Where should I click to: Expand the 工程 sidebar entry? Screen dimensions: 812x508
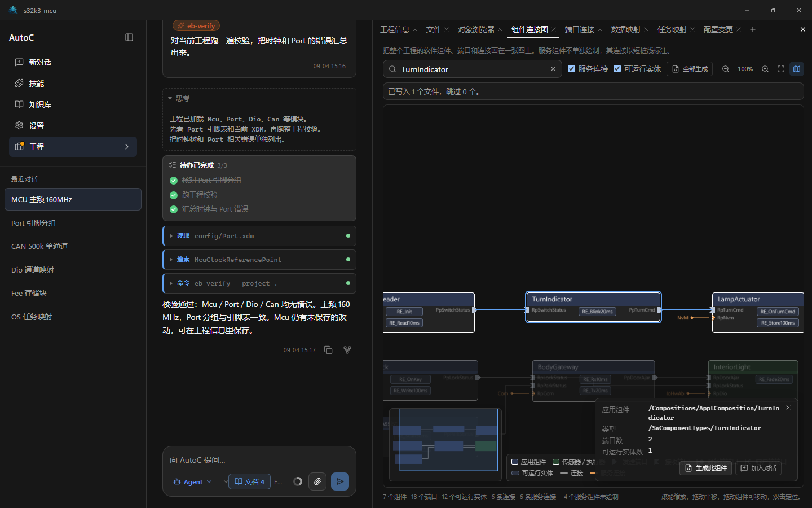[x=73, y=147]
